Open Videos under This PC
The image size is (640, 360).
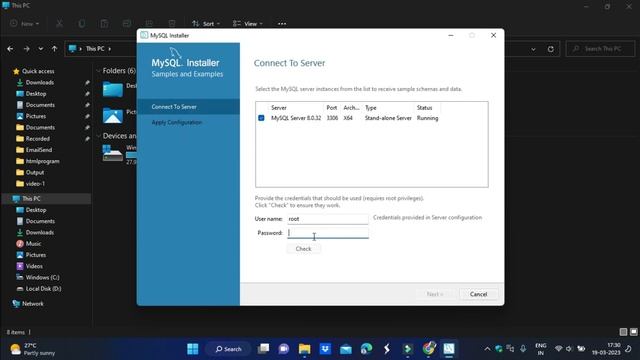point(34,266)
